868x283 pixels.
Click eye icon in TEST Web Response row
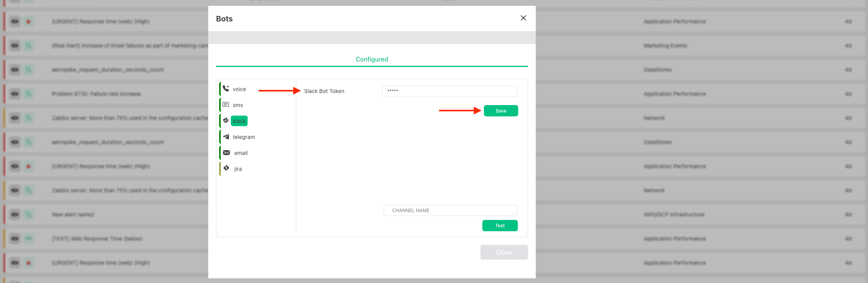15,239
